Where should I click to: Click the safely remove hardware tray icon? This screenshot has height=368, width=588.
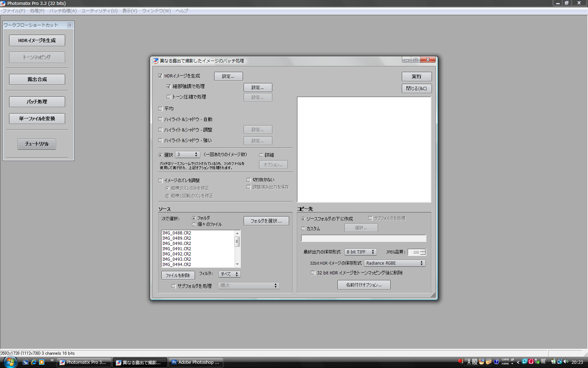pyautogui.click(x=537, y=362)
